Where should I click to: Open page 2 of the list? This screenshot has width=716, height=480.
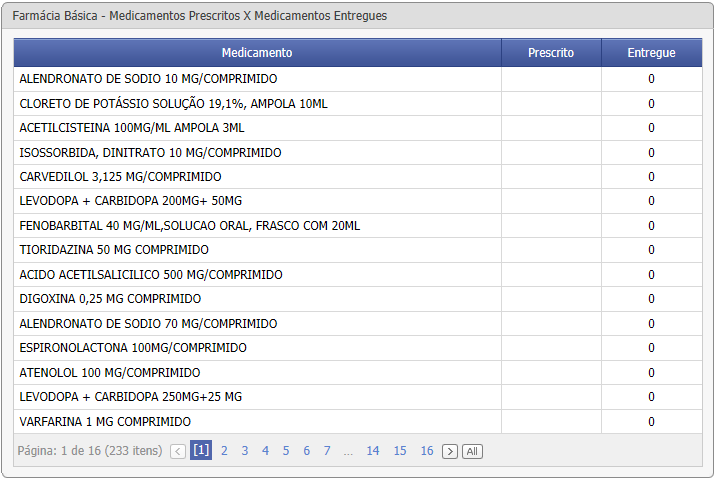pyautogui.click(x=224, y=451)
